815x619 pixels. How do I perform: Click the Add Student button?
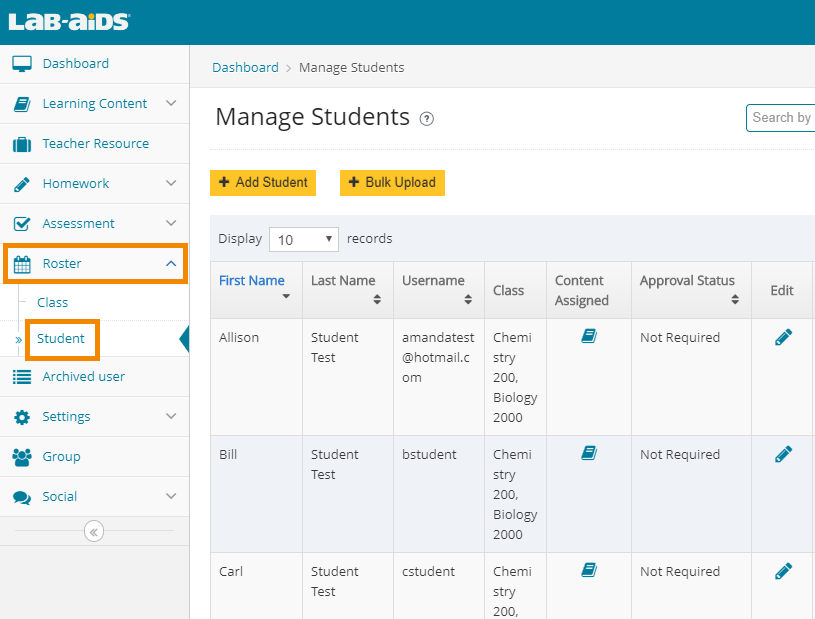pos(263,183)
